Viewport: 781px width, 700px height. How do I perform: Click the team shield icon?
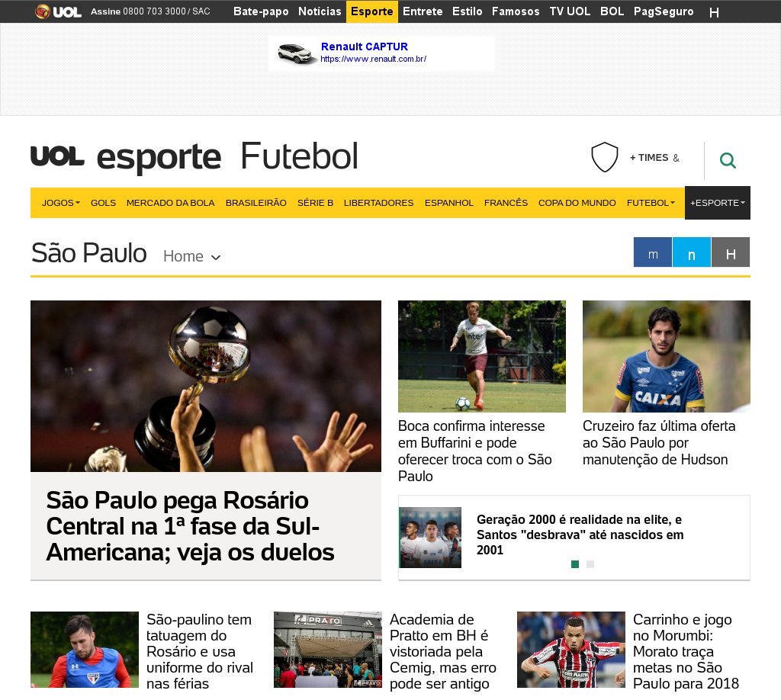605,157
